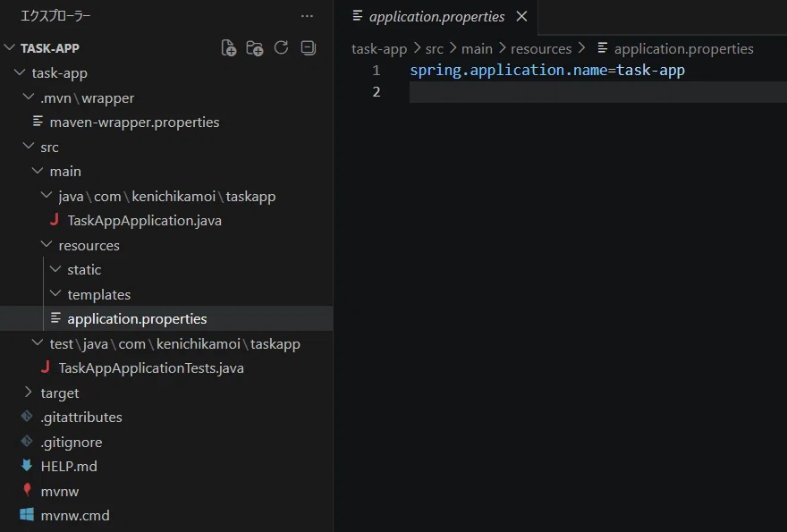Screen dimensions: 787x532
Task: Click the Java icon beside TaskAppApplication.java
Action: (x=55, y=220)
